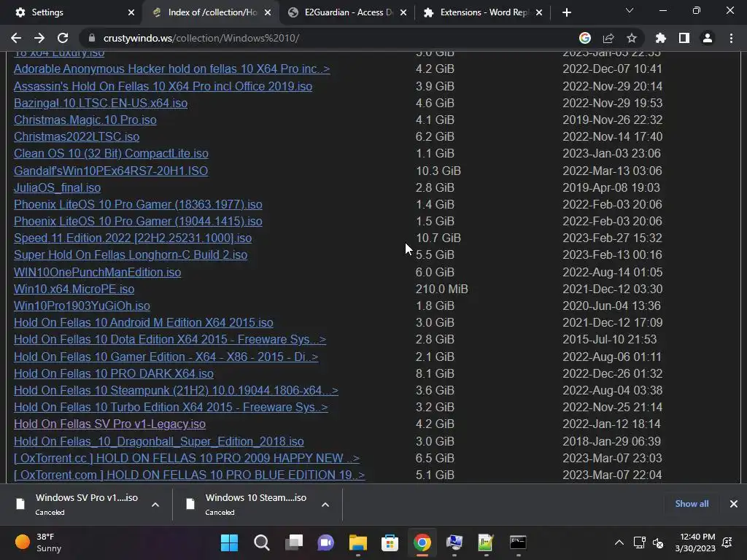Switch to Extensions Word Replacer tab
747x560 pixels.
(x=484, y=12)
